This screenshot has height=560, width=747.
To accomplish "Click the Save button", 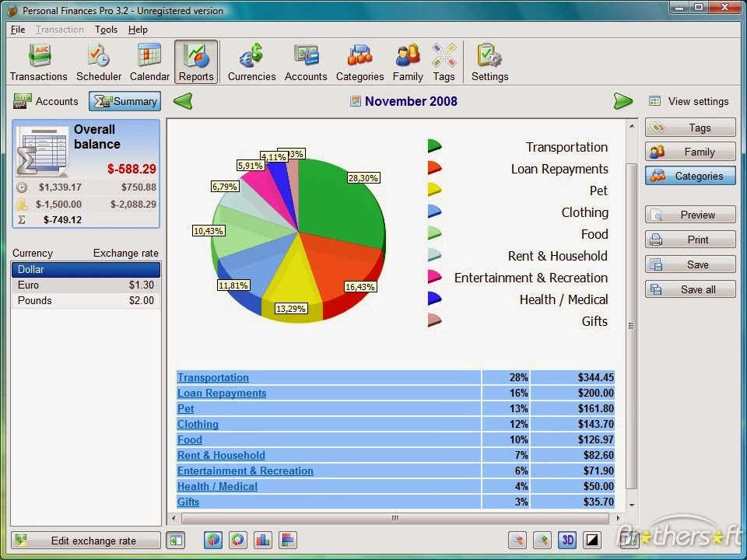I will 690,264.
